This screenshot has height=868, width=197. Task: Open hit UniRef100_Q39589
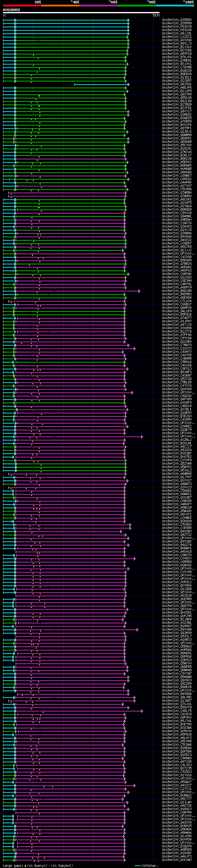pos(177,23)
